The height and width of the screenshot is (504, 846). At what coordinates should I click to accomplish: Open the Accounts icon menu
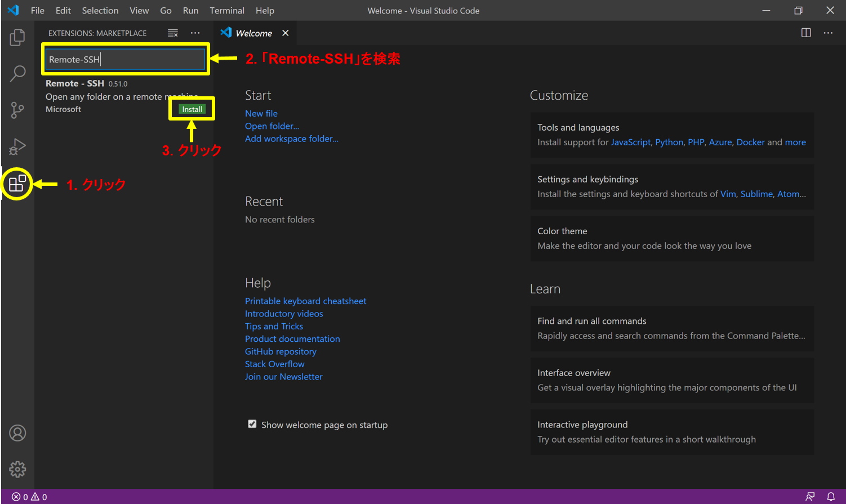[17, 433]
